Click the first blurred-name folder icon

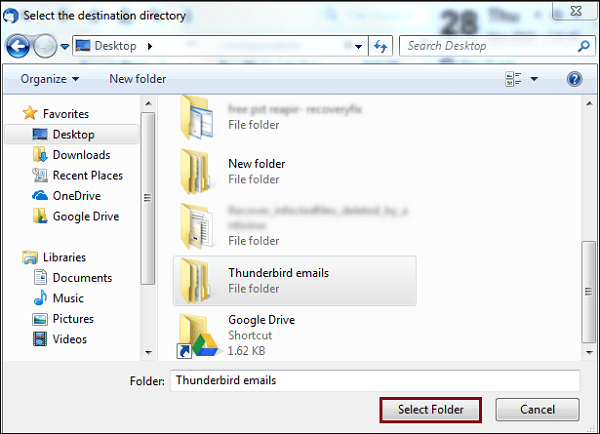point(197,117)
